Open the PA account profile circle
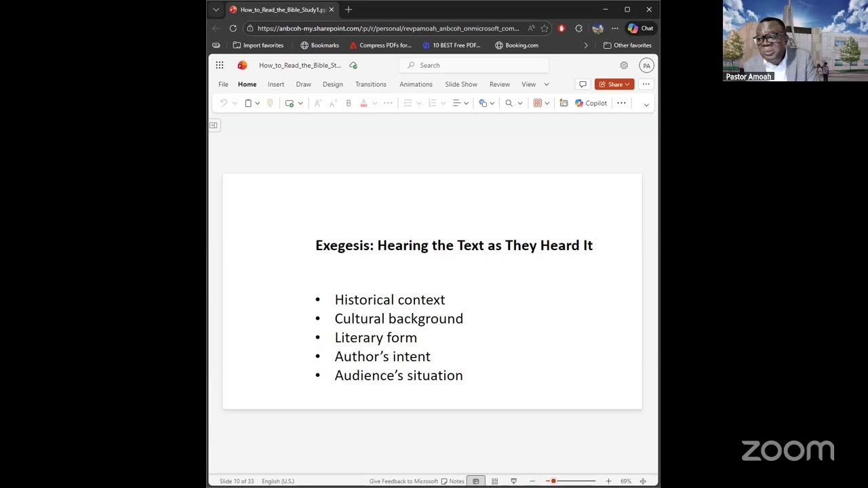 [x=646, y=66]
